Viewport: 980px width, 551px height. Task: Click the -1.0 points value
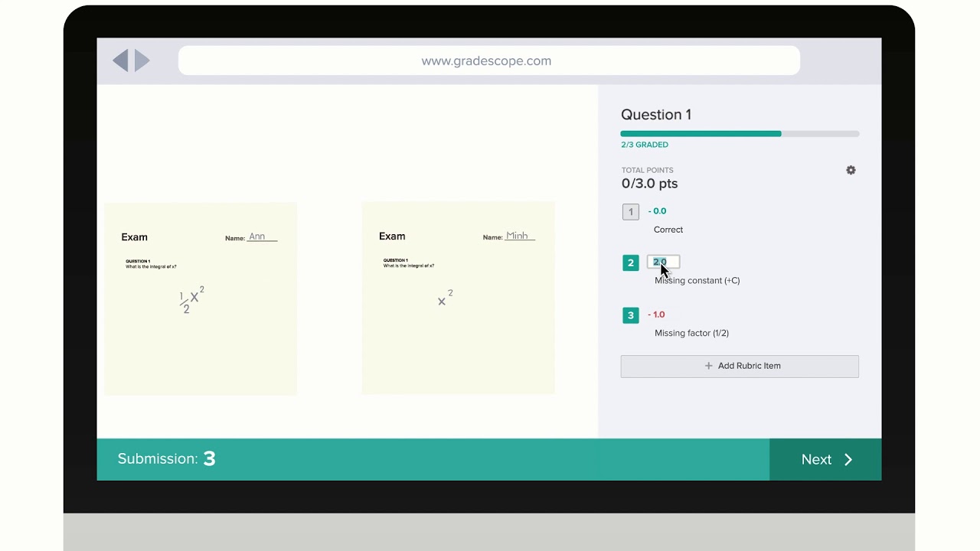point(656,315)
